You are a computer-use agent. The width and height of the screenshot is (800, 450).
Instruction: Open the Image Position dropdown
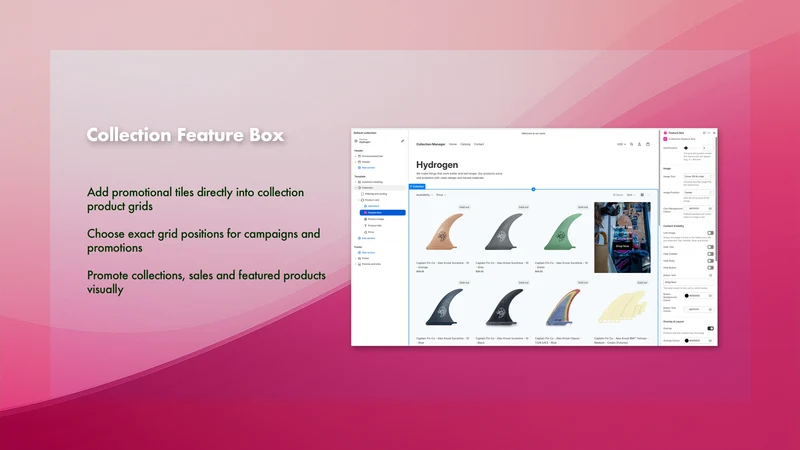pyautogui.click(x=698, y=192)
